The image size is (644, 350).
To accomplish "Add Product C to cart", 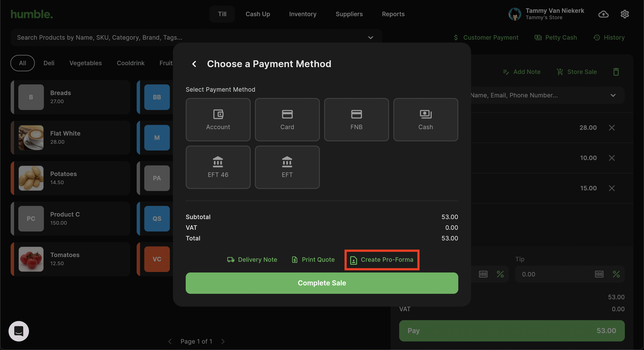I will point(70,219).
